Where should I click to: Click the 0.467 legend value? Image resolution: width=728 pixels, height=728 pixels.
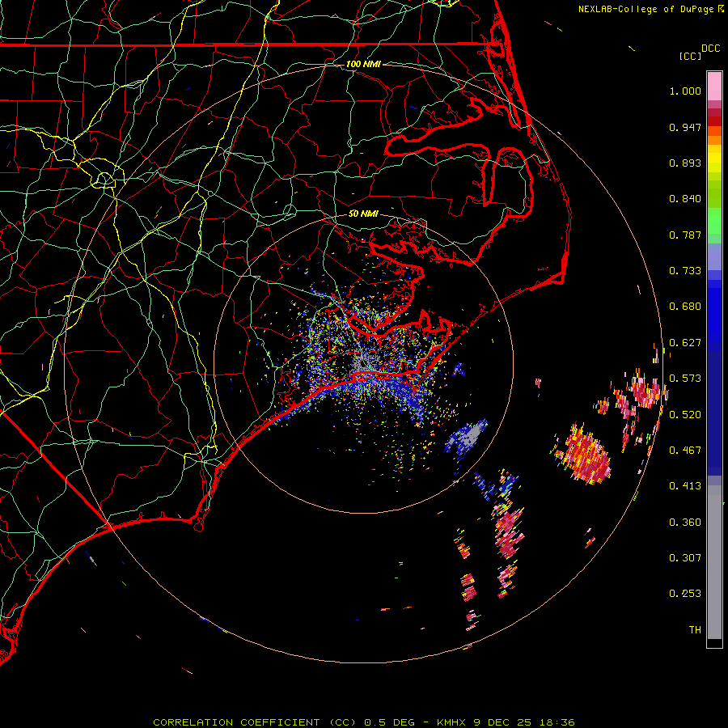(685, 451)
